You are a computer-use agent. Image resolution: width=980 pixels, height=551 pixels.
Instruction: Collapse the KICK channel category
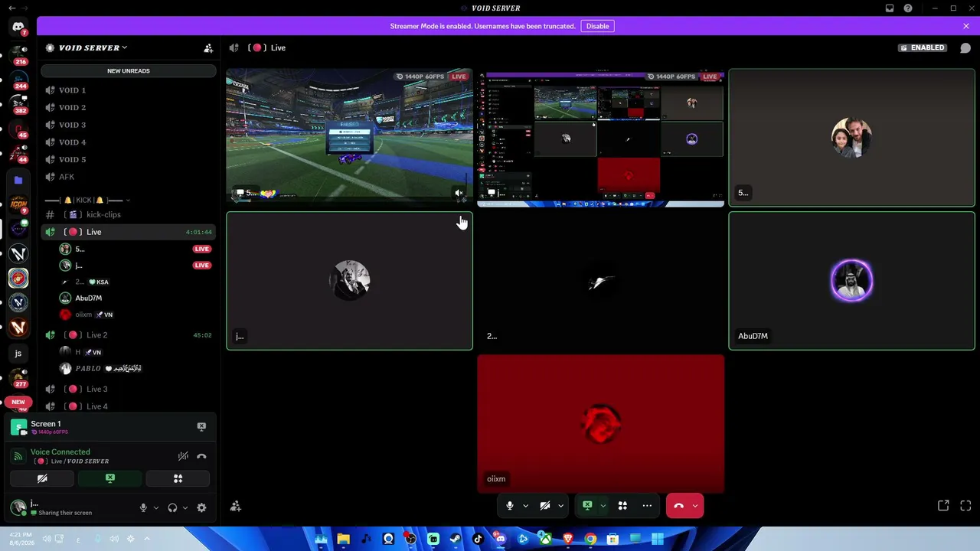(x=86, y=200)
